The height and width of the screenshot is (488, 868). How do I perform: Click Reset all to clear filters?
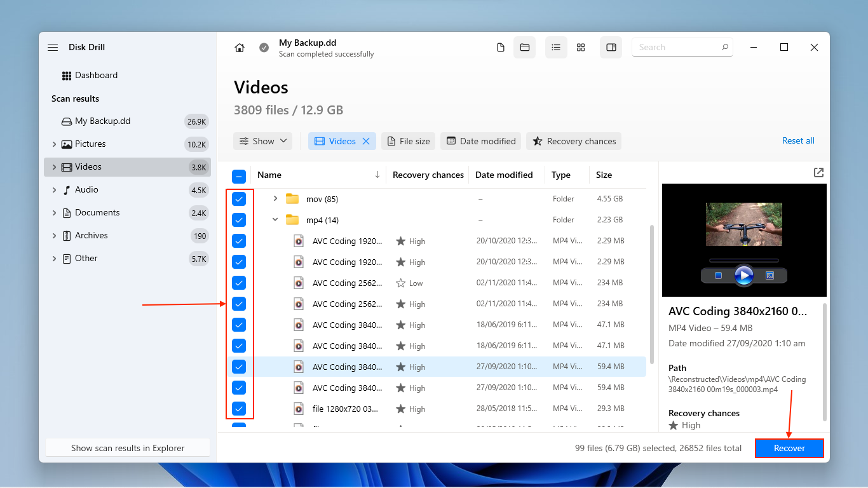[x=798, y=140]
